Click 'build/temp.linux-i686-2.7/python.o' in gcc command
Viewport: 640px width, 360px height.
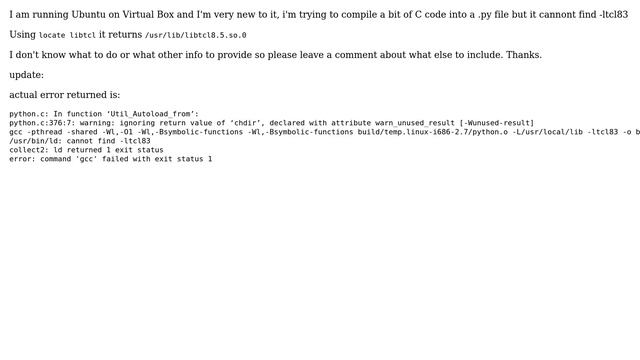(433, 132)
